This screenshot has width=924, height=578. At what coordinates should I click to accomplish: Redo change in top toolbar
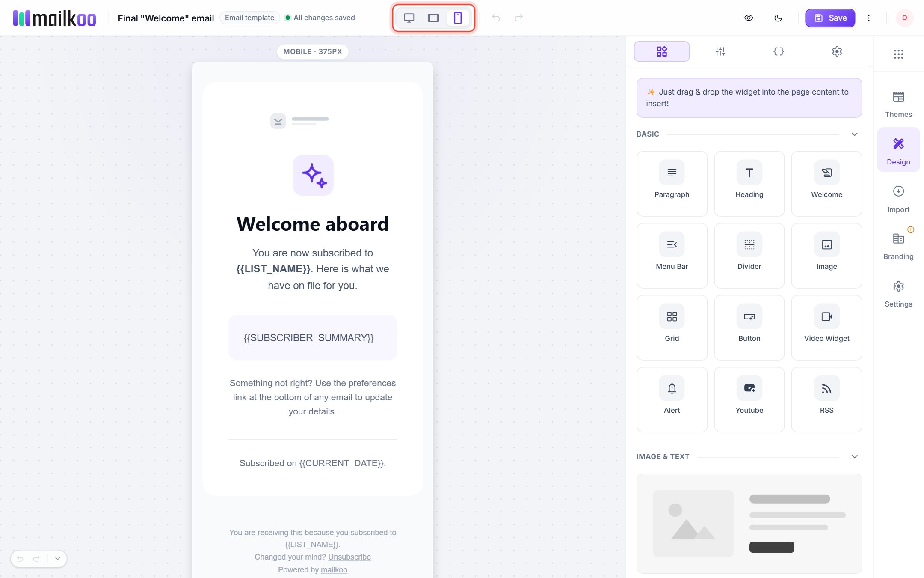pyautogui.click(x=518, y=18)
